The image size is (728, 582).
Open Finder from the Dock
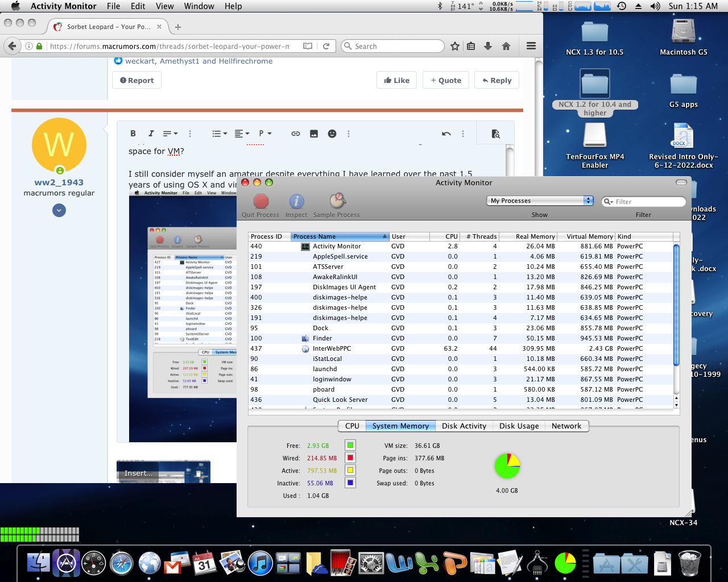coord(39,563)
